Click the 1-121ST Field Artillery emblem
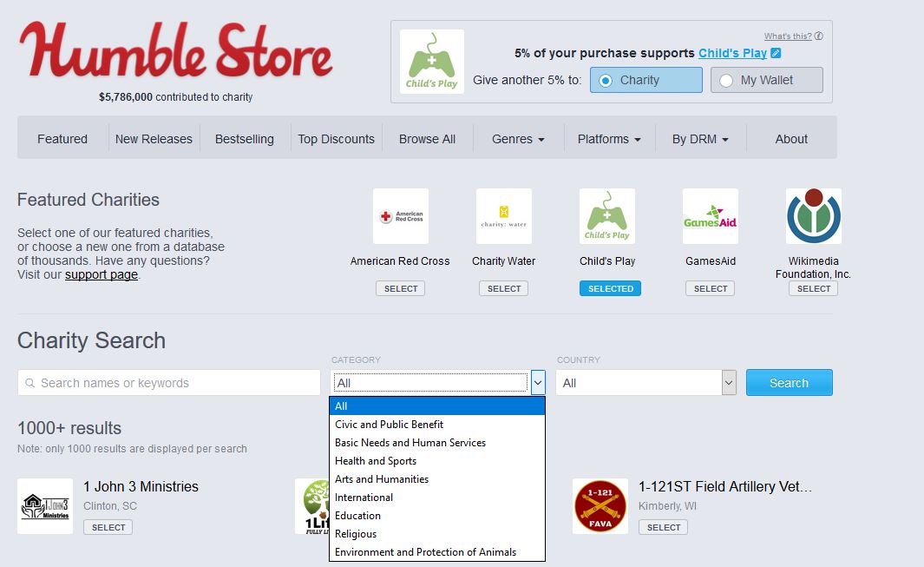The width and height of the screenshot is (924, 567). (600, 506)
